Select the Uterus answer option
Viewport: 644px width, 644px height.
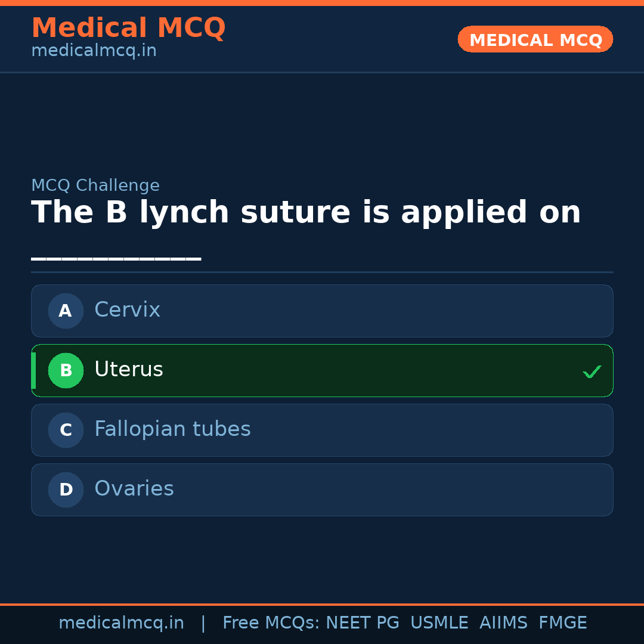tap(322, 370)
